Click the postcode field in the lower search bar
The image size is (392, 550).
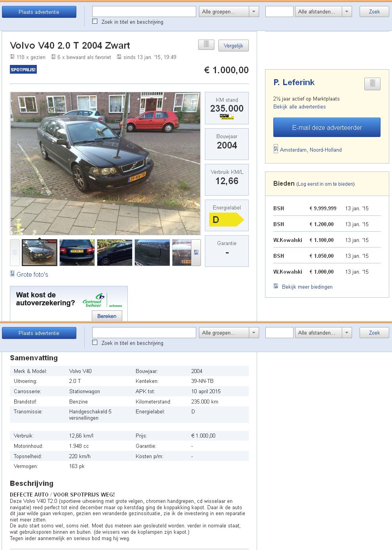(279, 333)
